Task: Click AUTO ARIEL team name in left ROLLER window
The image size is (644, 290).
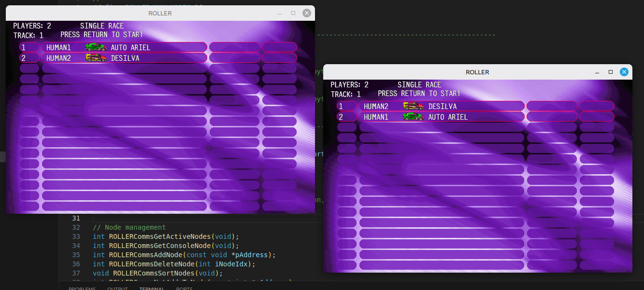Action: [x=130, y=48]
